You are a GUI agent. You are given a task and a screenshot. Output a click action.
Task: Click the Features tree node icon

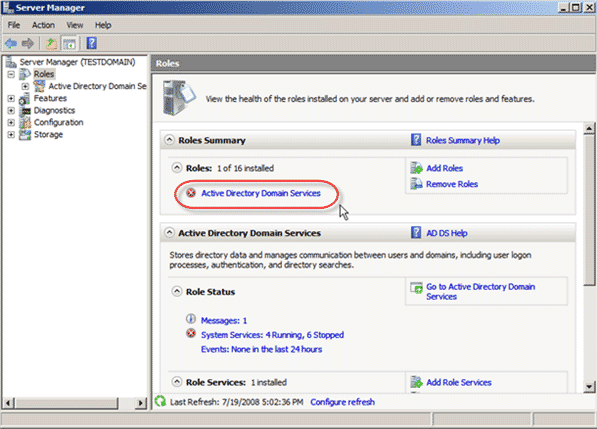pyautogui.click(x=25, y=98)
